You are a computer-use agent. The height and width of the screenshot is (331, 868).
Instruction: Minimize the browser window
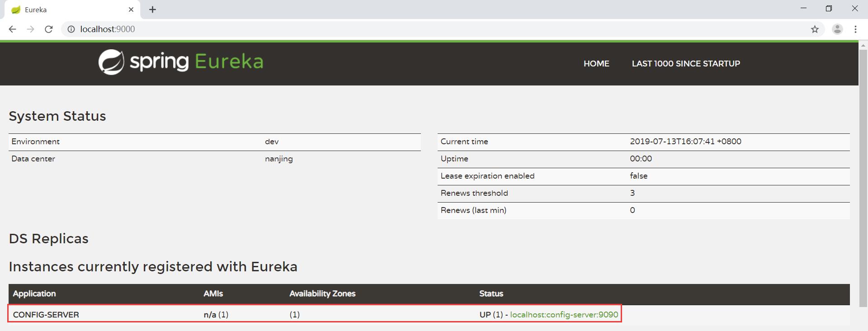pos(803,9)
